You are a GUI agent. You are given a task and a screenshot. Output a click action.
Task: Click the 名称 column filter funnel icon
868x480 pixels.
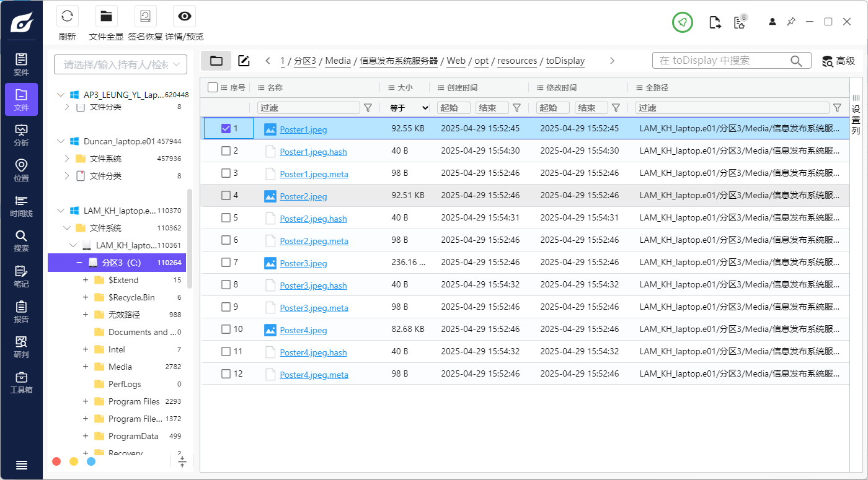point(368,108)
